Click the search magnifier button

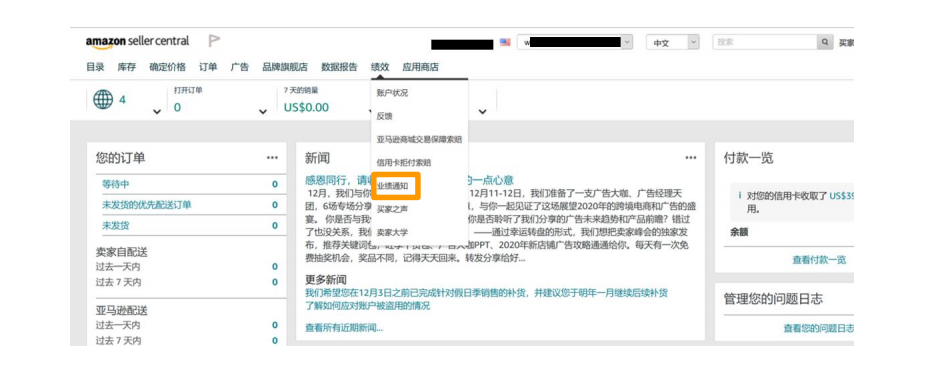coord(825,43)
